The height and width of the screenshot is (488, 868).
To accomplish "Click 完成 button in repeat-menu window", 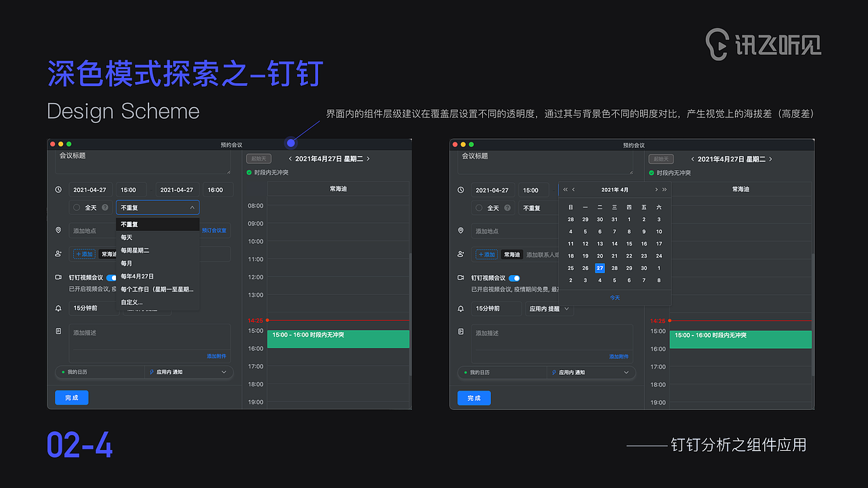I will click(x=72, y=398).
